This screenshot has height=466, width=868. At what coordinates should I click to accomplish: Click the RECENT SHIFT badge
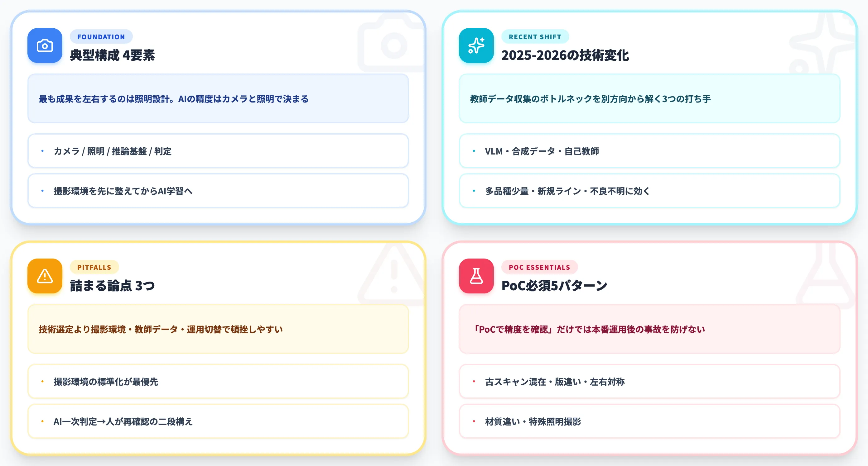point(535,37)
